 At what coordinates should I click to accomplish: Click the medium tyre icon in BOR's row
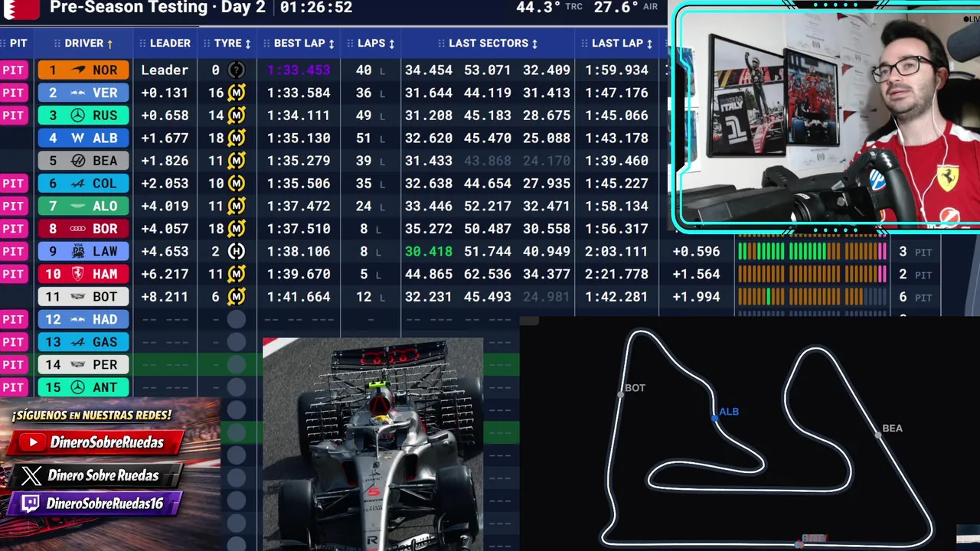click(x=237, y=229)
